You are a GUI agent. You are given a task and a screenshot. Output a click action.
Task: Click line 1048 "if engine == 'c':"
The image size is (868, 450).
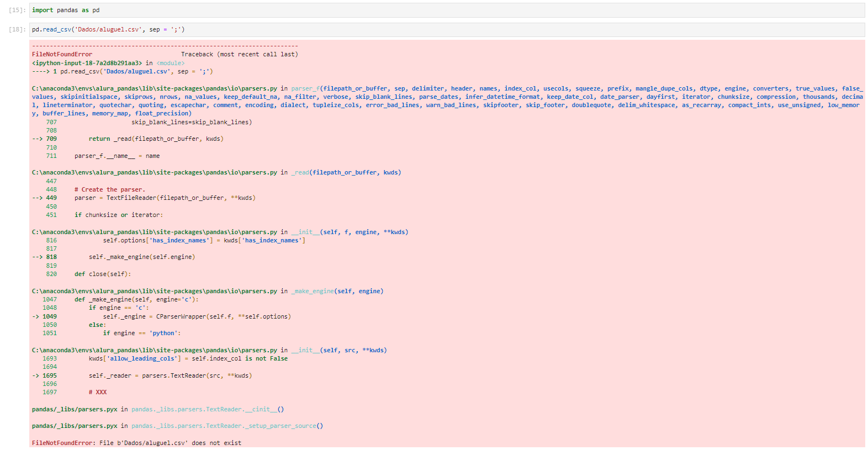click(x=119, y=308)
